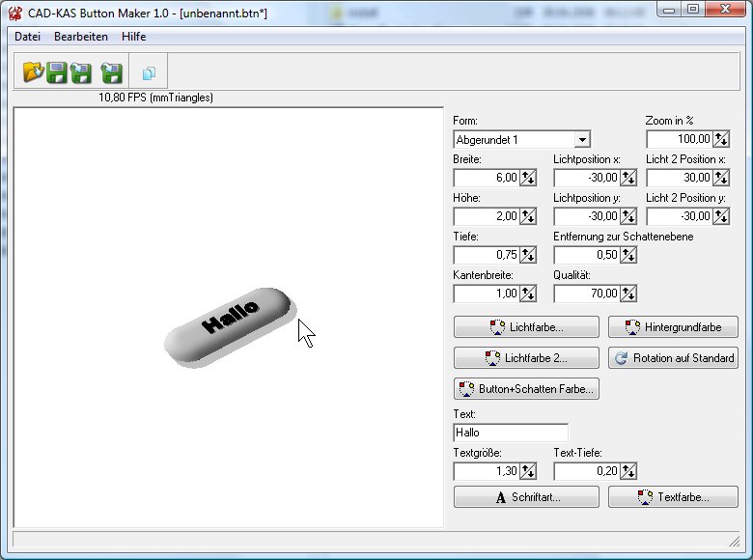Click Rotation auf Standard button
Image resolution: width=753 pixels, height=560 pixels.
[x=673, y=358]
